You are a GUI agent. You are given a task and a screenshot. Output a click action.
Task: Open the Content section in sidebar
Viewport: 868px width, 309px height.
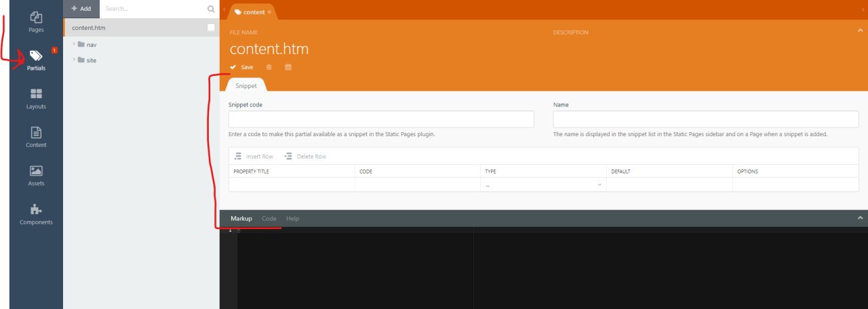pos(36,137)
